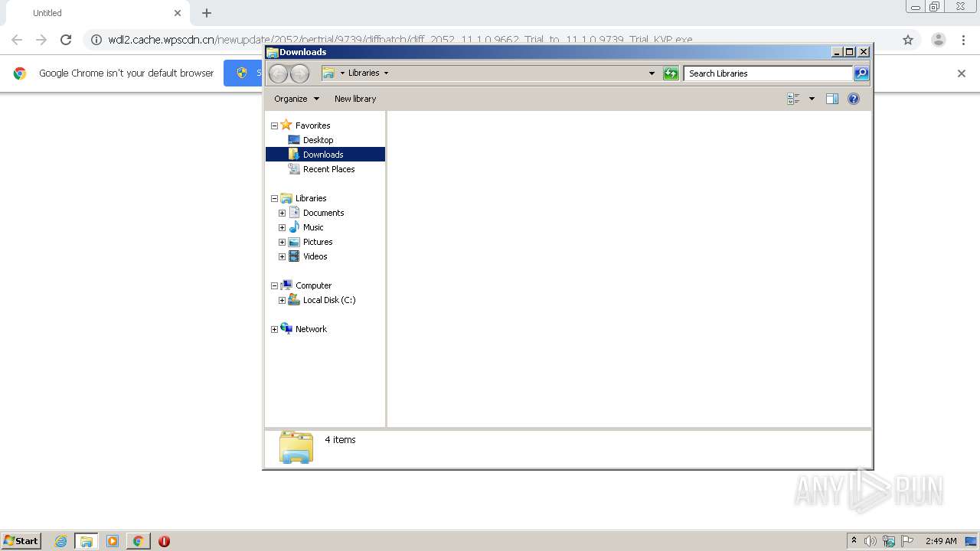Viewport: 980px width, 551px height.
Task: Close the Untitled tab
Action: [178, 13]
